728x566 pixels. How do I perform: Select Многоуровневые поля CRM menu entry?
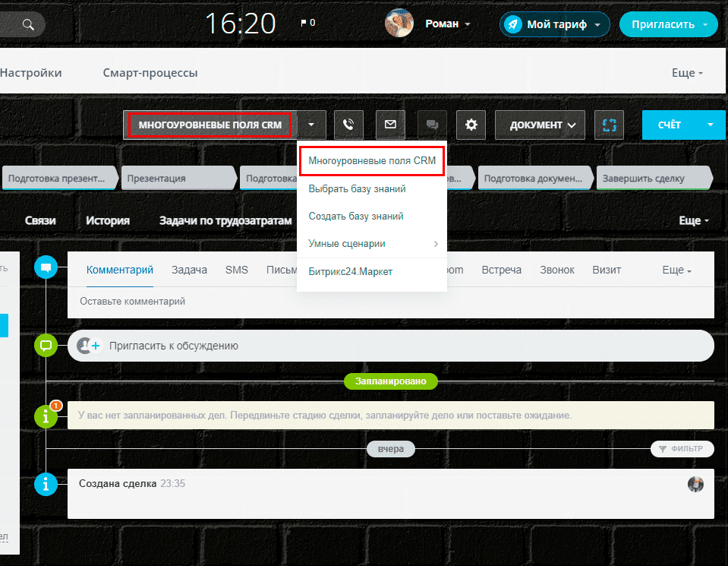[372, 161]
